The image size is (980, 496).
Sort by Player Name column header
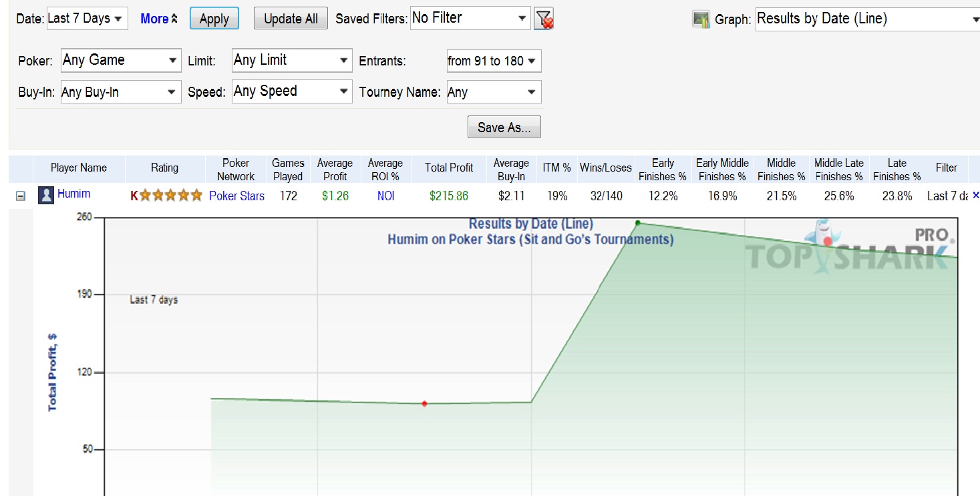[79, 168]
